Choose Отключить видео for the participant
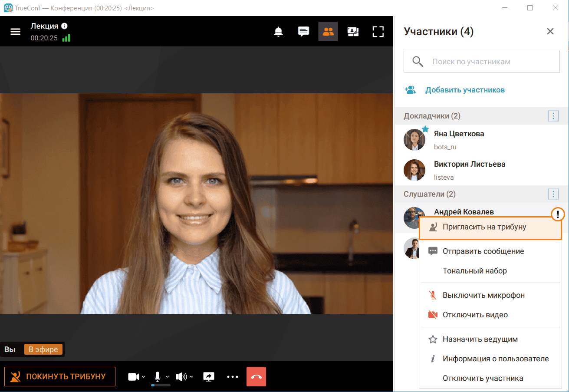569x392 pixels. click(490, 315)
